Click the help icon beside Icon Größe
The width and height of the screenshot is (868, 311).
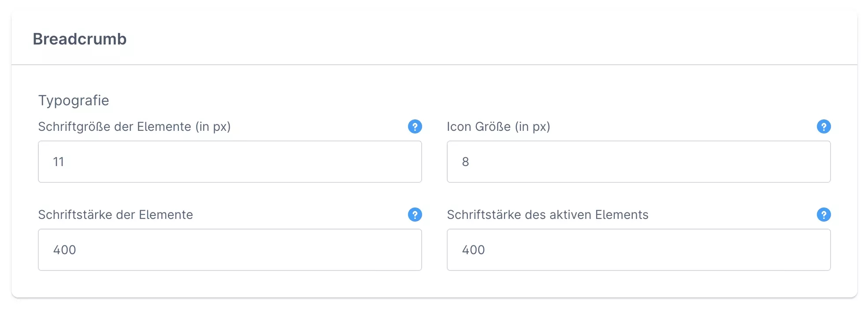point(823,126)
